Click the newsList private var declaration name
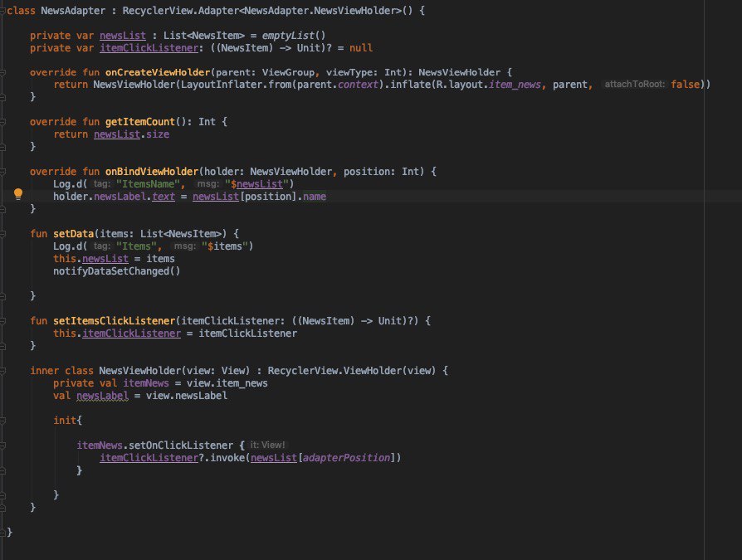 click(x=123, y=36)
